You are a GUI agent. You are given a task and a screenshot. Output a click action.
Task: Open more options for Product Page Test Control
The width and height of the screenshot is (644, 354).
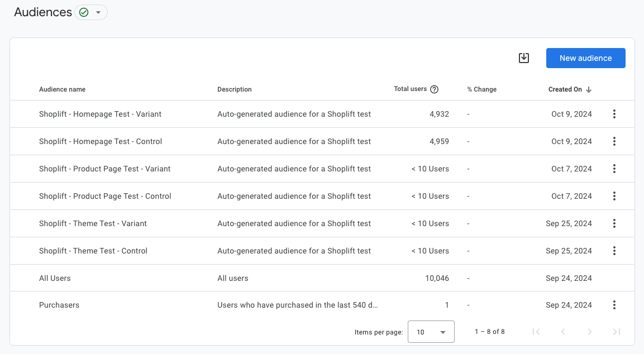(614, 196)
